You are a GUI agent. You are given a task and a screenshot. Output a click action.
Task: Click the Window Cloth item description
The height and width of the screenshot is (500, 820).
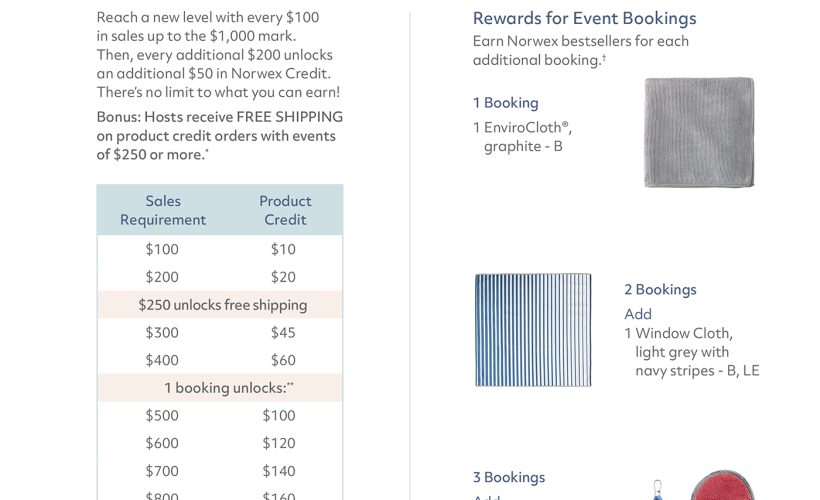[x=691, y=352]
